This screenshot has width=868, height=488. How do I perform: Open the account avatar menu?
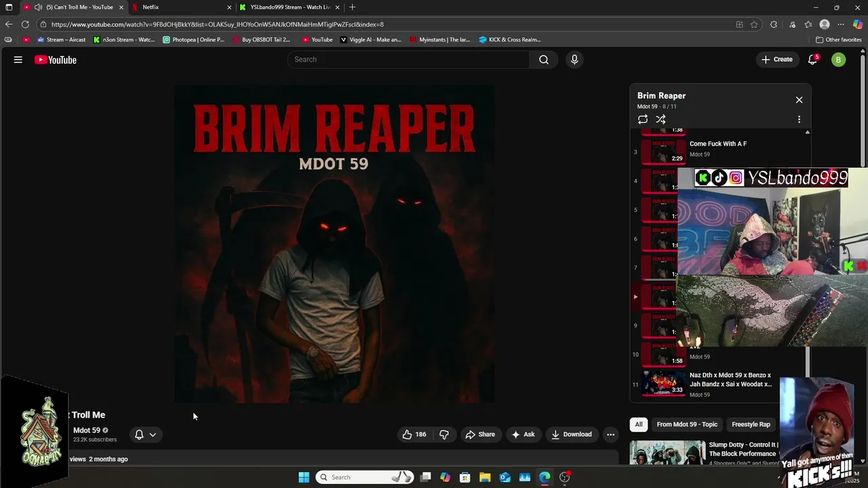(x=838, y=60)
